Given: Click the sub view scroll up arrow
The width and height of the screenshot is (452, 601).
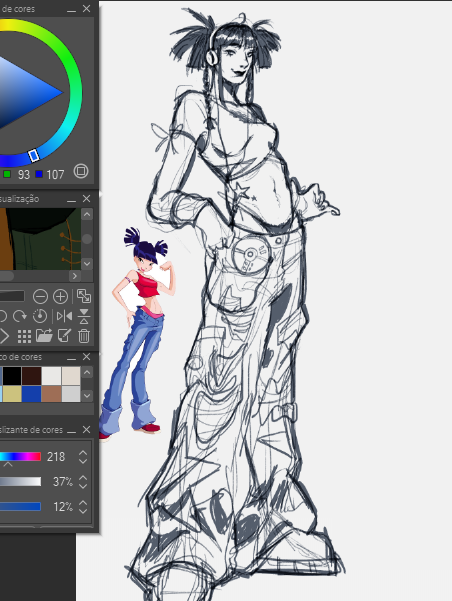Looking at the screenshot, I should point(87,214).
